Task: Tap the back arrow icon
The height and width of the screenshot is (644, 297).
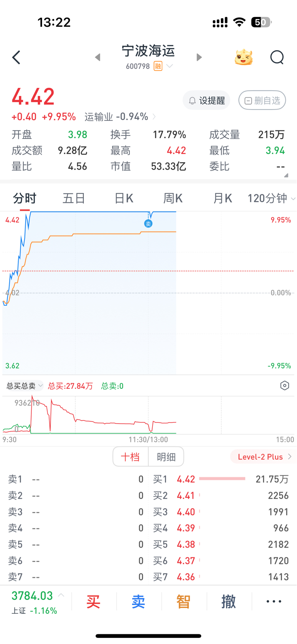Action: 16,58
